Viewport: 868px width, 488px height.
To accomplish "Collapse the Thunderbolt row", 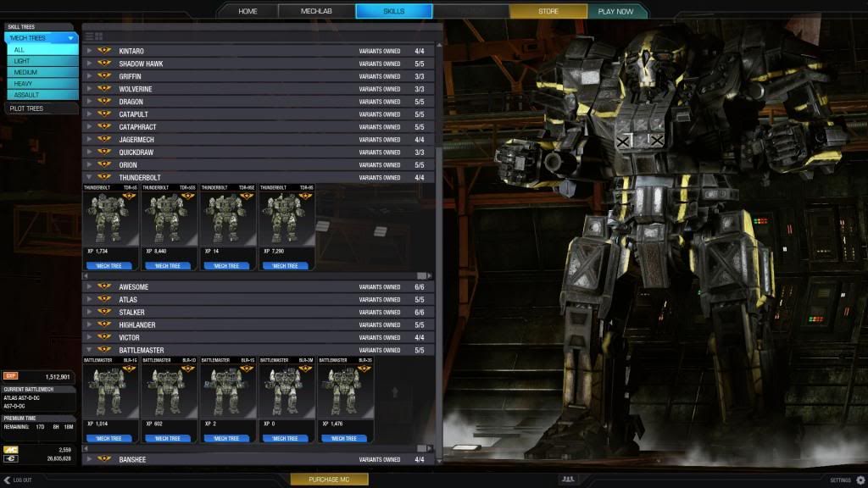I will point(89,177).
